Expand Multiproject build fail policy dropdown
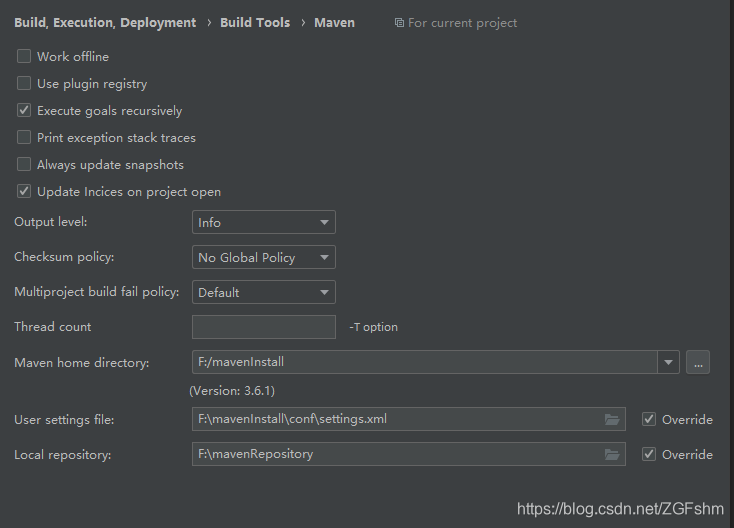Screen dimensions: 734x528 [264, 292]
